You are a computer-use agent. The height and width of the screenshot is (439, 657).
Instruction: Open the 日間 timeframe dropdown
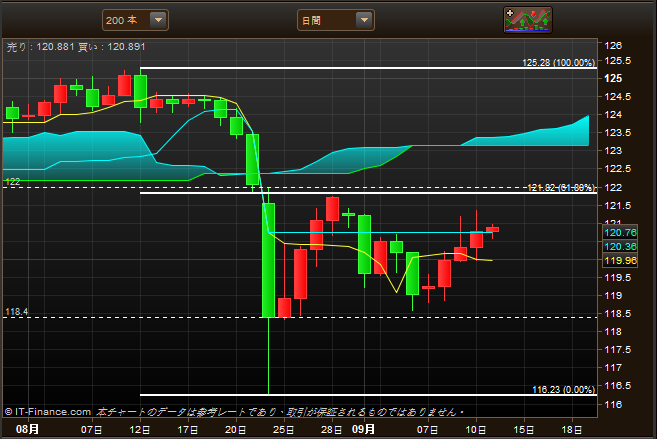[336, 20]
